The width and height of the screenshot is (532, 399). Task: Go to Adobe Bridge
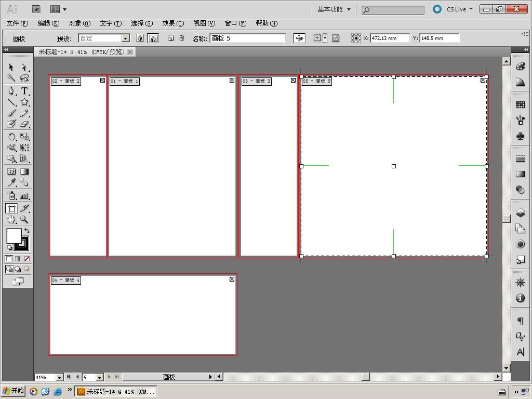click(36, 9)
